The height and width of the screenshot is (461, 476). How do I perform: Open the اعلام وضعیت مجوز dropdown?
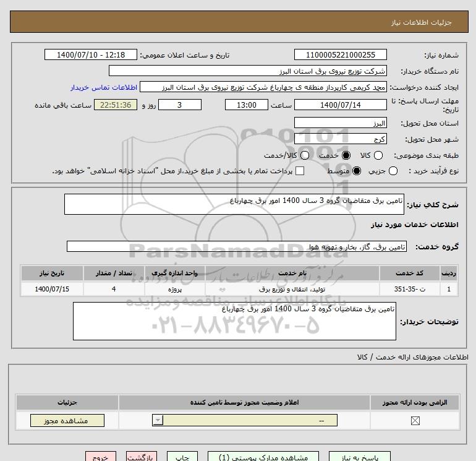pyautogui.click(x=245, y=421)
